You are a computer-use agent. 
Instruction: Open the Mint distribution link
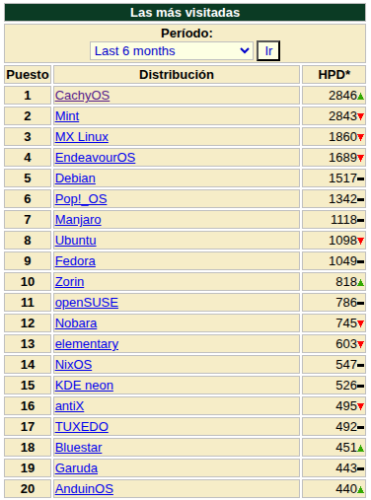click(x=67, y=116)
